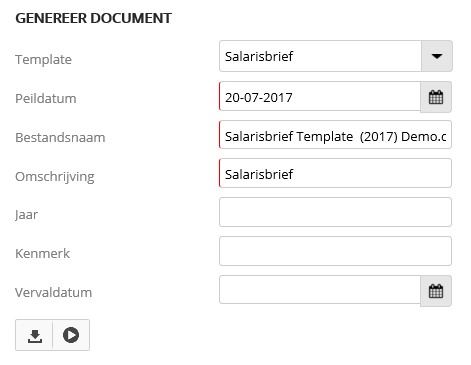Click the Peildatum label

pos(46,98)
